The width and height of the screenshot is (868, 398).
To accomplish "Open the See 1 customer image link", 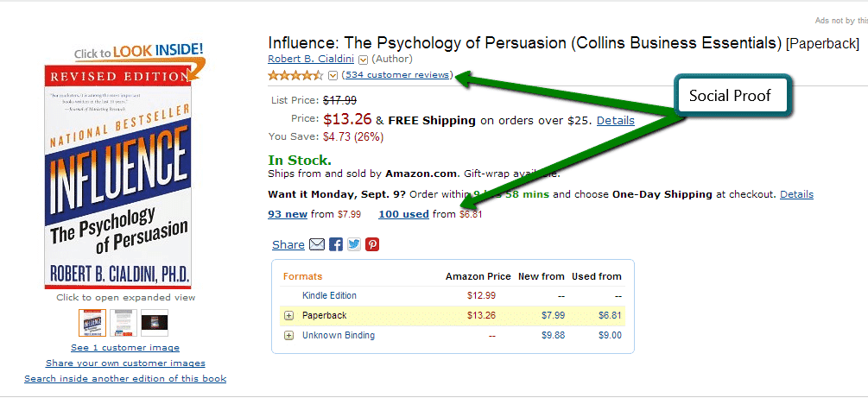I will tap(125, 348).
